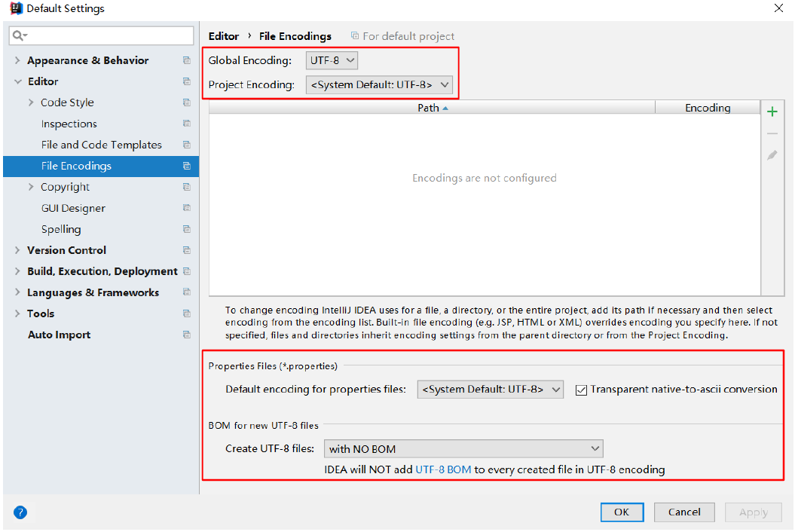Click project-level icon beside File and Code Templates

click(x=187, y=145)
